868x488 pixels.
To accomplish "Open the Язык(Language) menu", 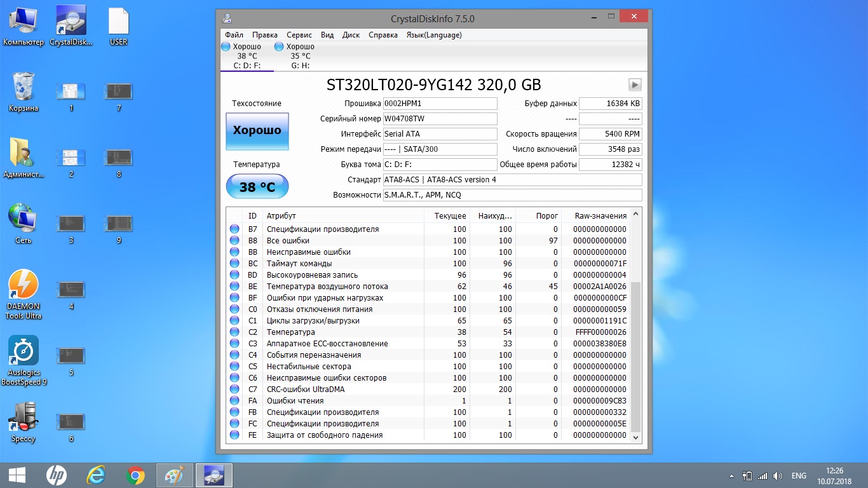I will 434,35.
